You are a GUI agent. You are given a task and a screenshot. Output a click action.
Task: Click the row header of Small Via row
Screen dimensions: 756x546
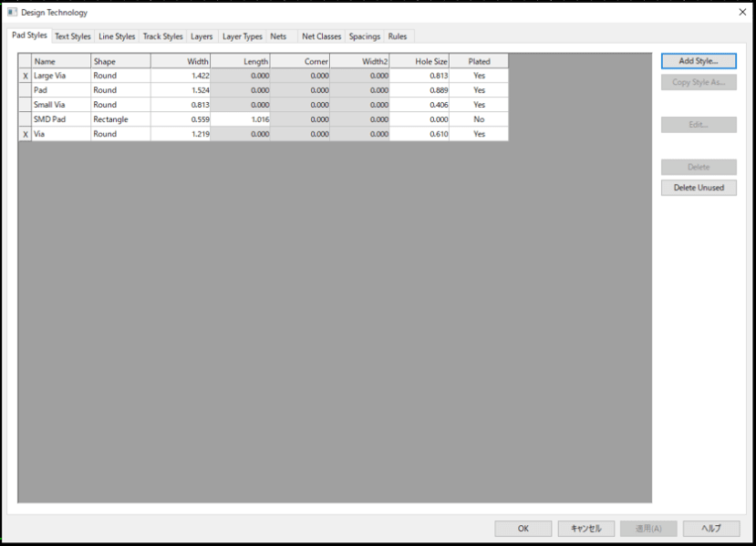click(25, 105)
